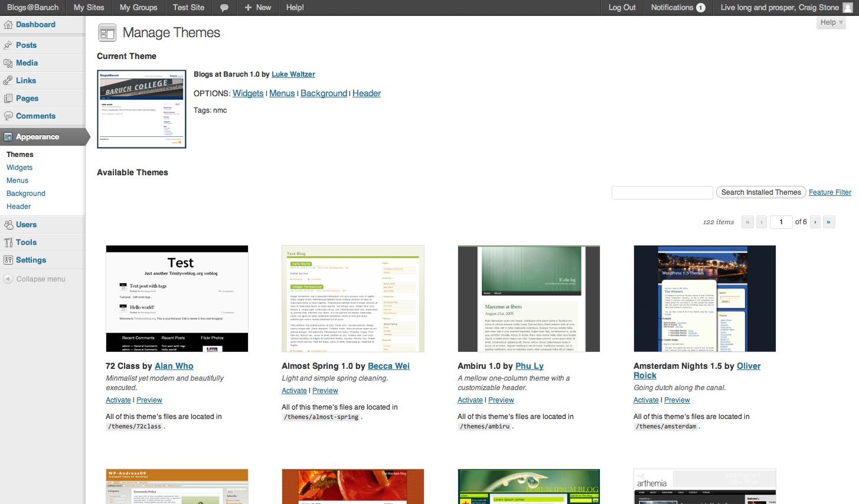Screen dimensions: 859x504
Task: Click the current page number field
Action: click(x=781, y=222)
